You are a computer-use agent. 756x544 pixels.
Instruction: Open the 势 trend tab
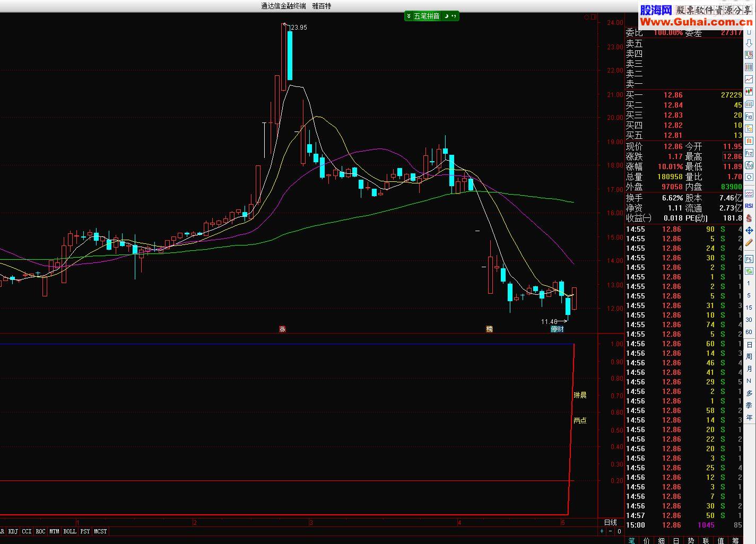(691, 540)
